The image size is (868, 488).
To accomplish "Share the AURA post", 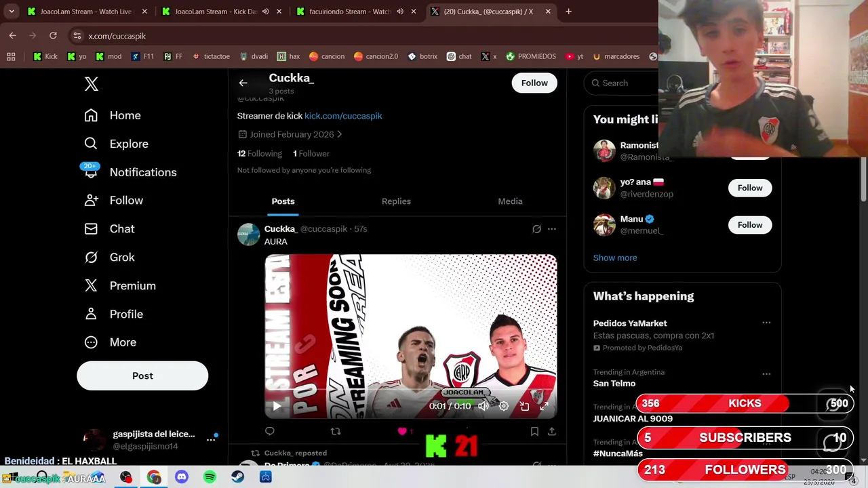I will [x=552, y=431].
